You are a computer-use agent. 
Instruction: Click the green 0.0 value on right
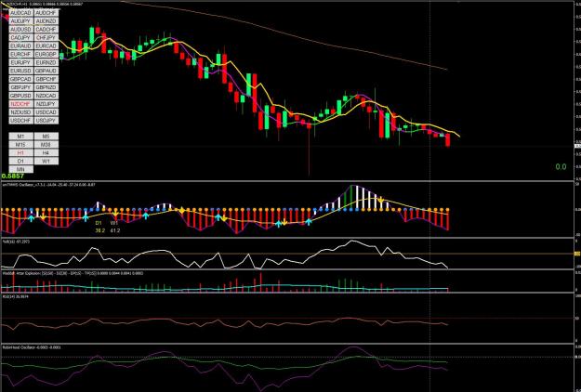tap(561, 167)
